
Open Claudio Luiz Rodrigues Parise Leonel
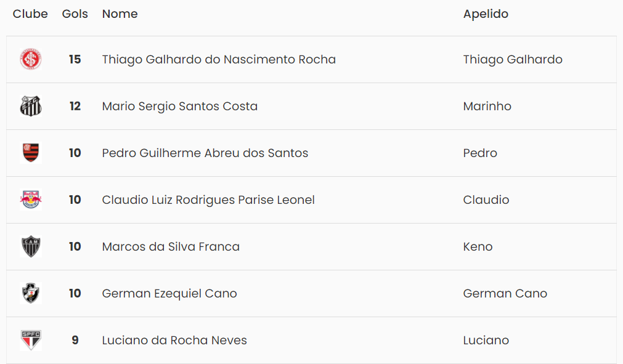coord(208,200)
